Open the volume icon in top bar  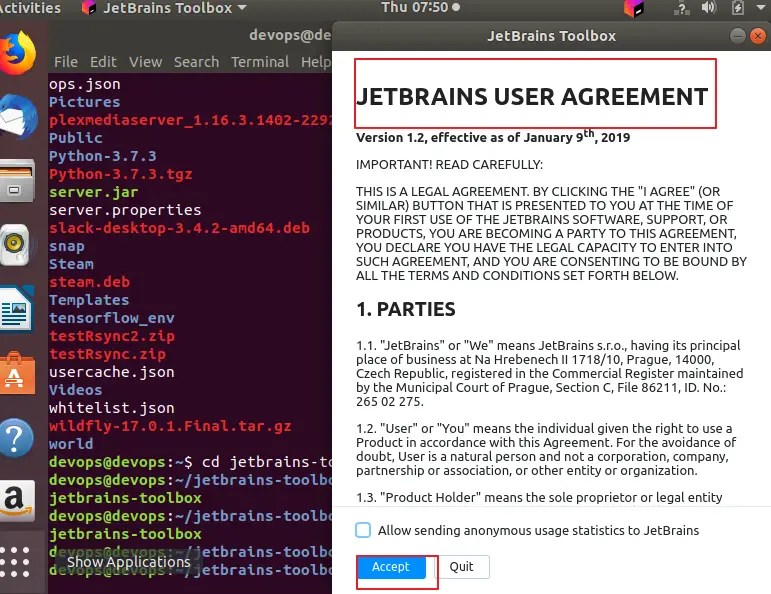(x=709, y=8)
